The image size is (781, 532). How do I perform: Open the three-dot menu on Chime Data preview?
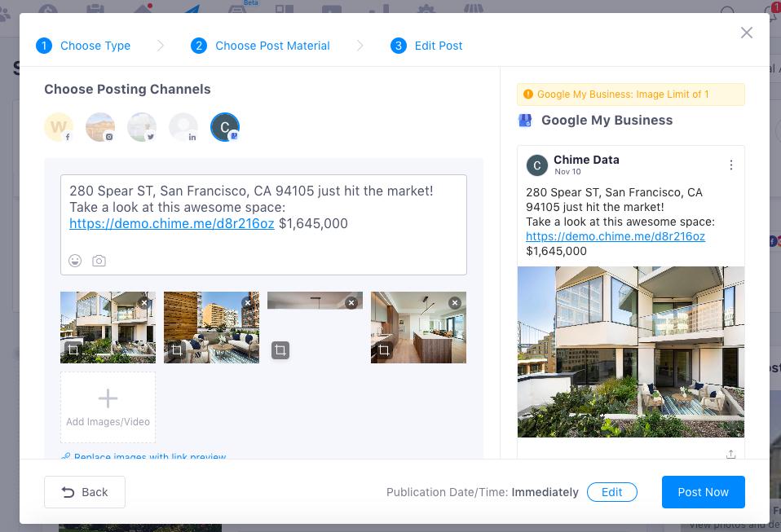coord(730,165)
